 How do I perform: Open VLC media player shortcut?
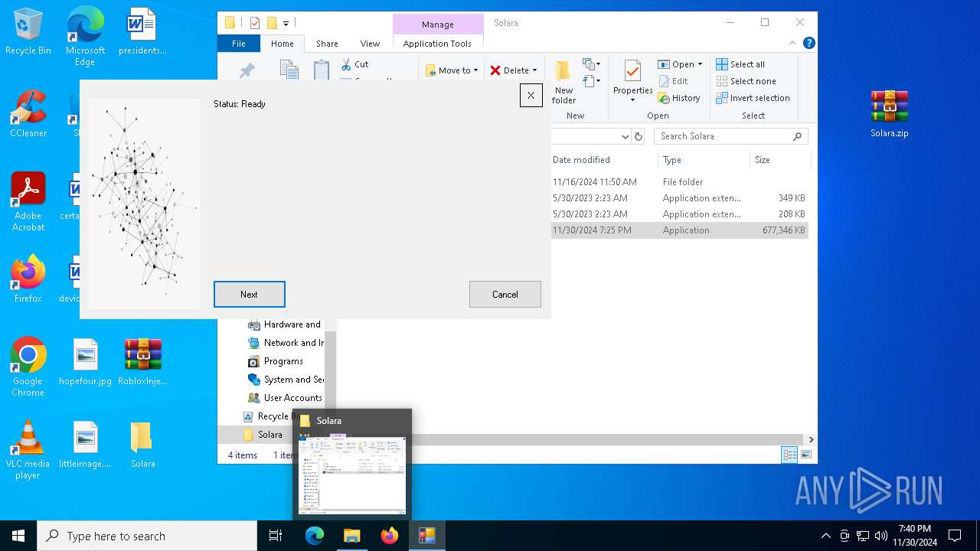28,450
